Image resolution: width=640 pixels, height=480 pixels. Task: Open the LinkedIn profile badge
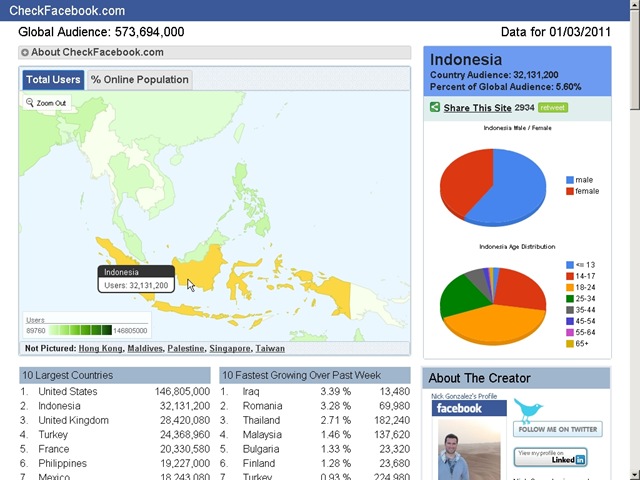551,457
